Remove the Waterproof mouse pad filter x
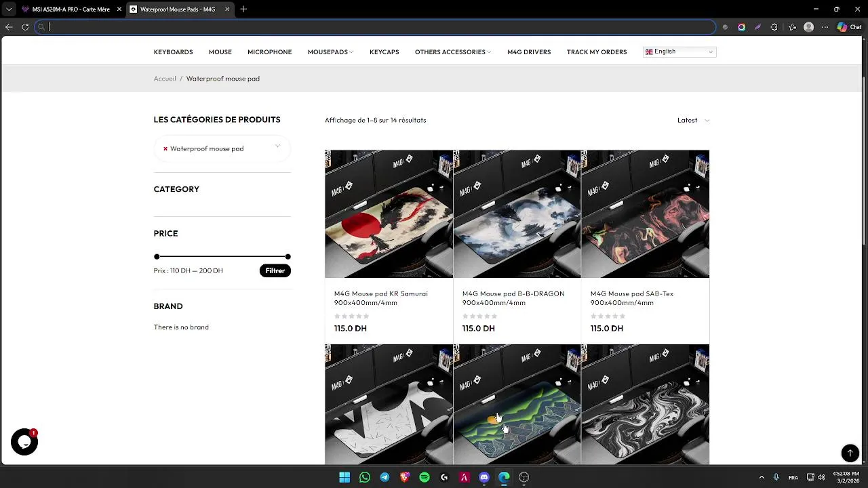The height and width of the screenshot is (488, 868). pos(165,148)
